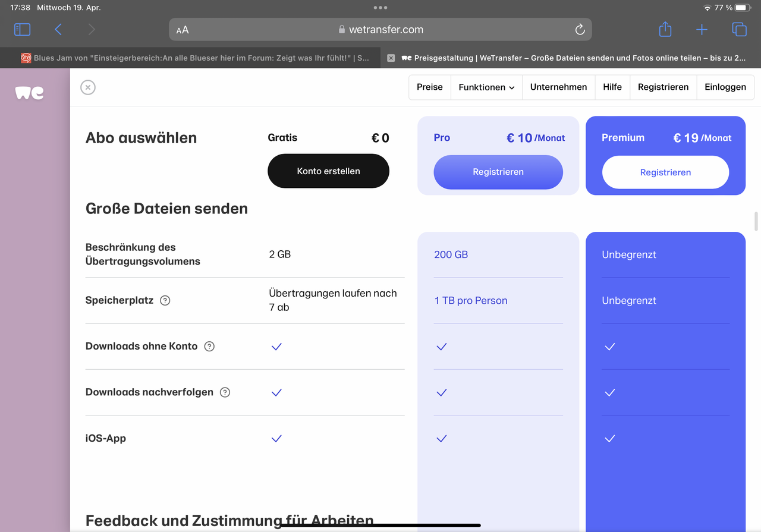Click the "200 GB" Pro value

[451, 254]
